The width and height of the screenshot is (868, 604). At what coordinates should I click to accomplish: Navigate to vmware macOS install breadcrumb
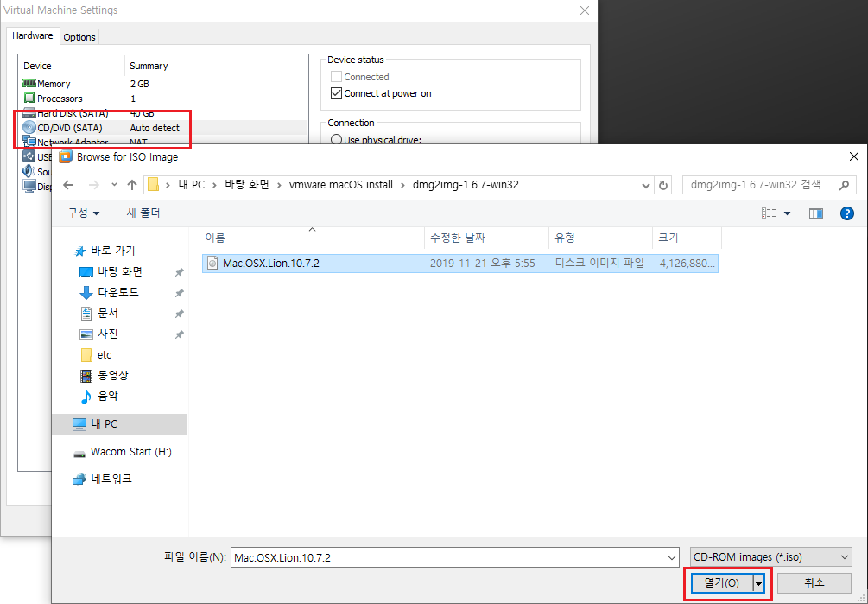pyautogui.click(x=341, y=185)
